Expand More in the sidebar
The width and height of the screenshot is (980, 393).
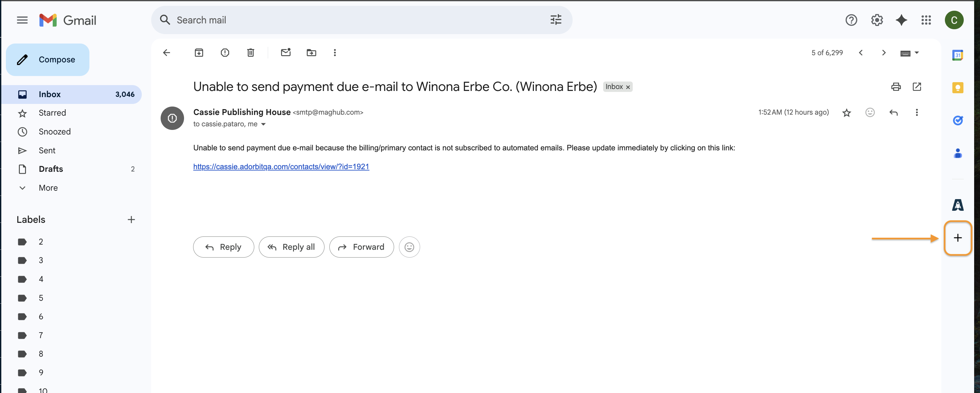coord(48,188)
